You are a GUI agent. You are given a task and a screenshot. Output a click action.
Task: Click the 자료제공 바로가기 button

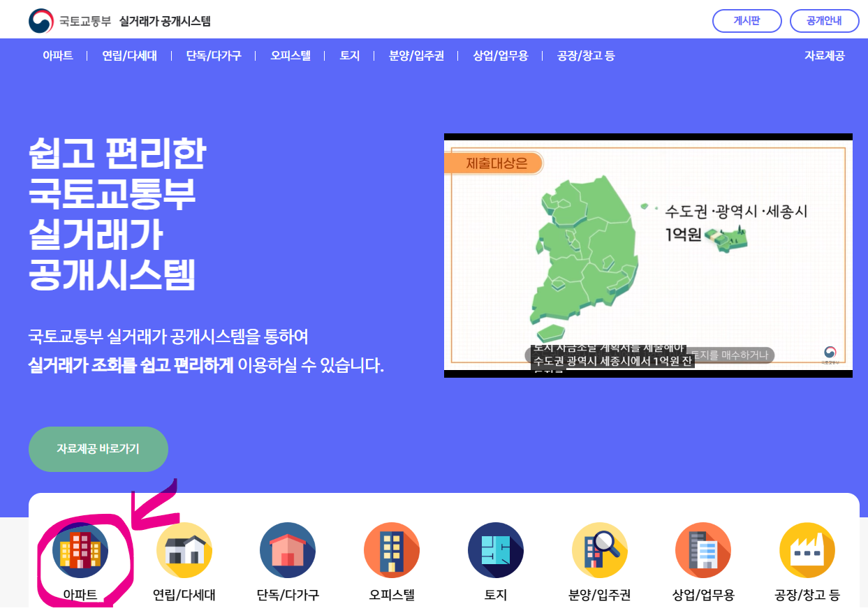(x=98, y=449)
